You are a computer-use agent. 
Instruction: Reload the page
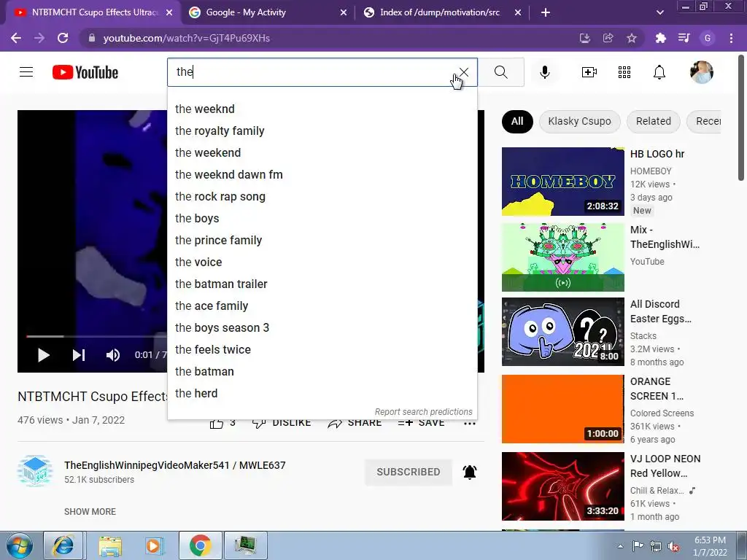[x=63, y=38]
